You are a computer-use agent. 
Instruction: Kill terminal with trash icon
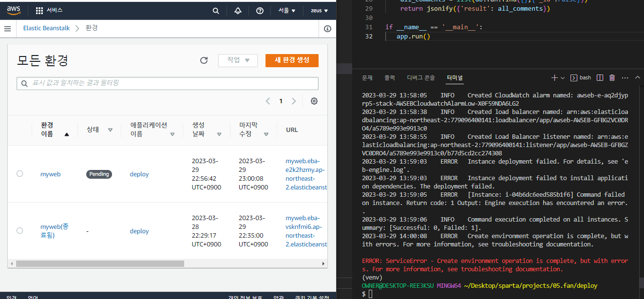click(x=612, y=78)
